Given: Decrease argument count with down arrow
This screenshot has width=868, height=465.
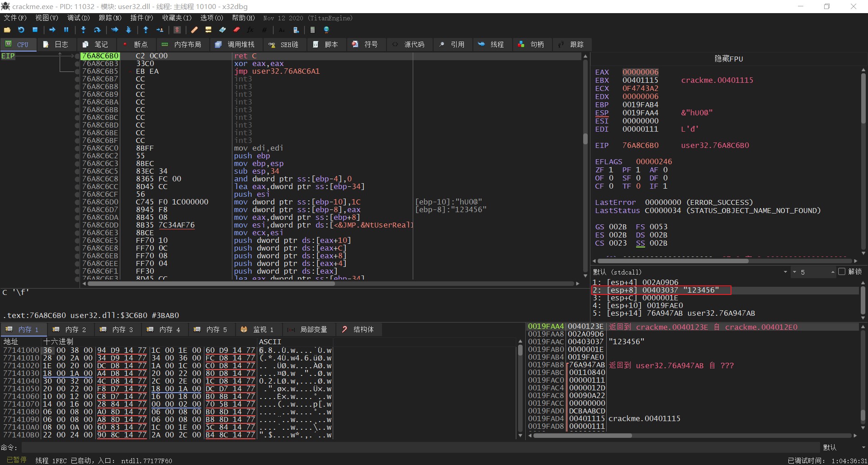Looking at the screenshot, I should coord(793,272).
